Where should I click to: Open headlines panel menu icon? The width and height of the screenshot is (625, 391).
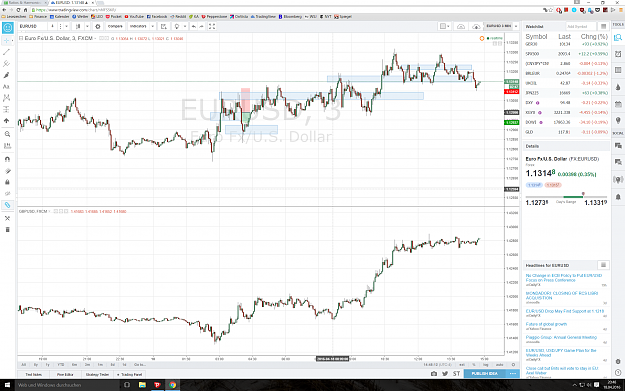coord(603,265)
